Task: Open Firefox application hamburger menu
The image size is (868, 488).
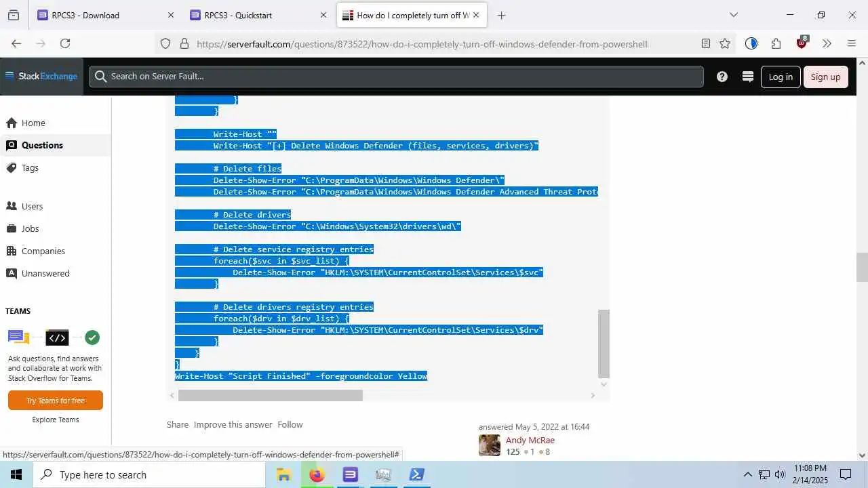Action: 852,43
